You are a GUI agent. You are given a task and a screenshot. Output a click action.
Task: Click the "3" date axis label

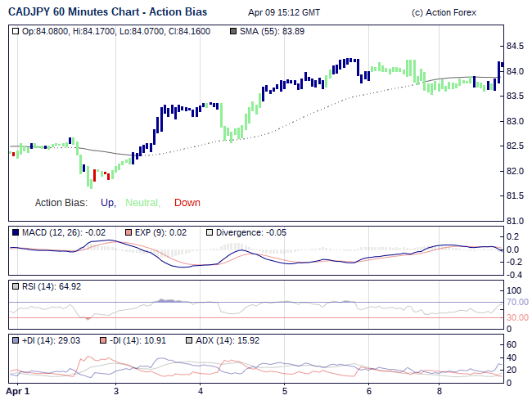116,391
